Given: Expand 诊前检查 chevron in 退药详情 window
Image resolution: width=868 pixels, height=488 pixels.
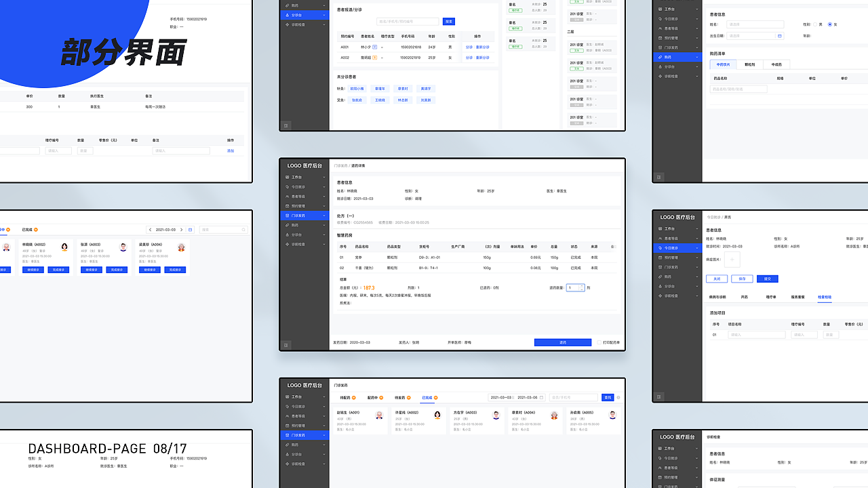Looking at the screenshot, I should click(x=324, y=244).
